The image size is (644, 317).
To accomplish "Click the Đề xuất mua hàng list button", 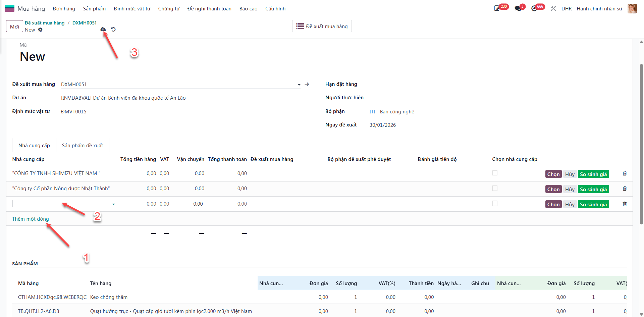I will tap(322, 26).
